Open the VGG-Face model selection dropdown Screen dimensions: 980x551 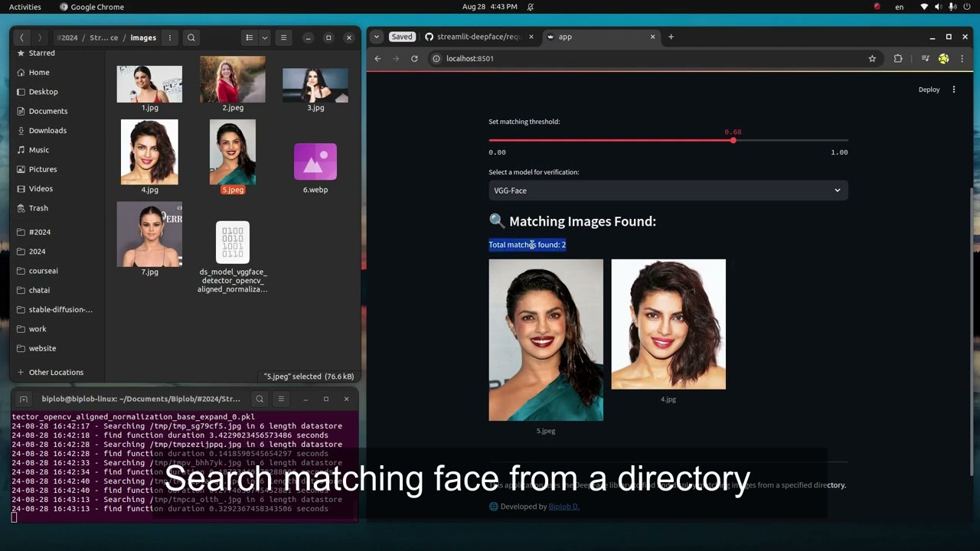(x=667, y=191)
